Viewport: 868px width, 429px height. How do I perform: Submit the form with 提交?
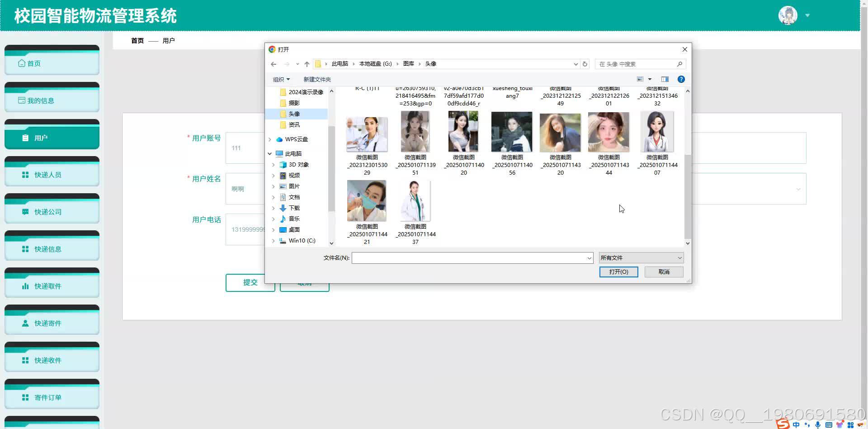[250, 283]
